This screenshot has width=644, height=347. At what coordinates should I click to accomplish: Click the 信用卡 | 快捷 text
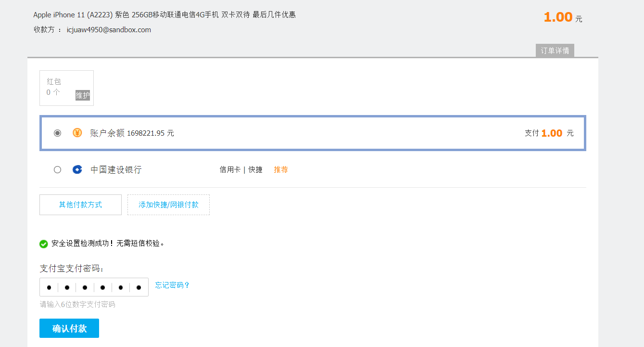point(241,170)
